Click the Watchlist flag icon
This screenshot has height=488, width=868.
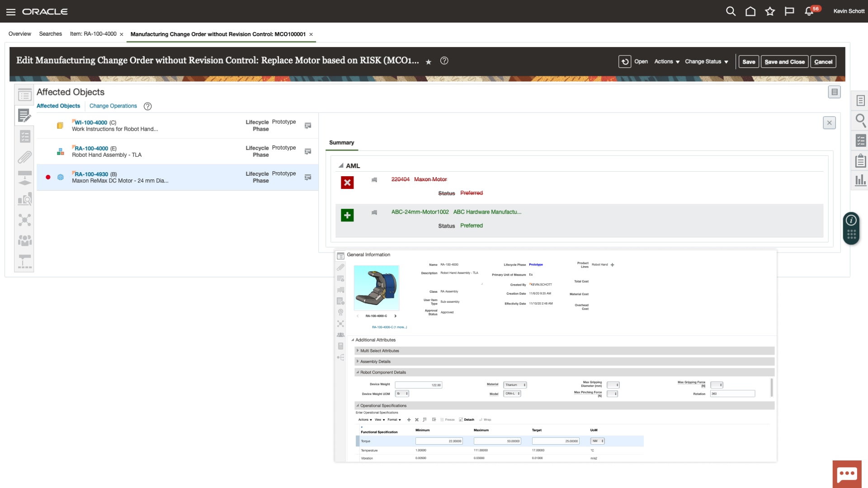click(789, 11)
